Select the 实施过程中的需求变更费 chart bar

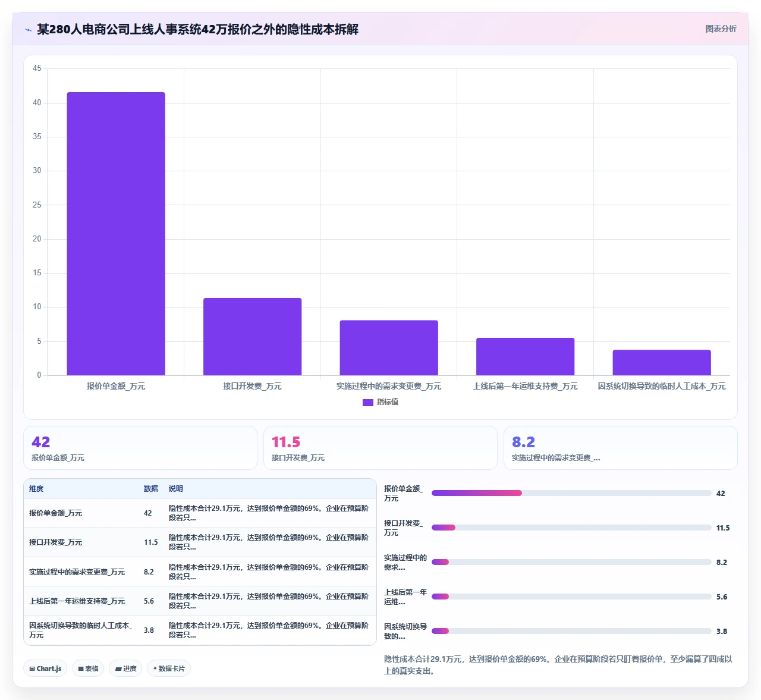pyautogui.click(x=389, y=348)
